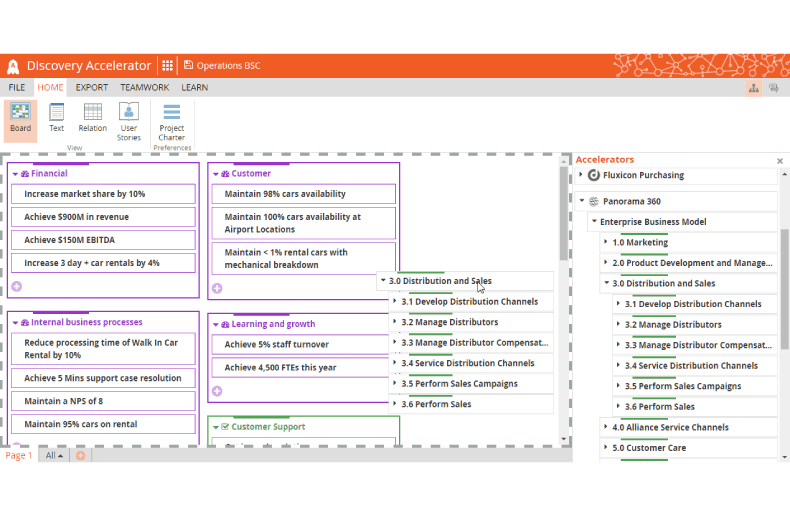Select the HOME ribbon tab
The width and height of the screenshot is (790, 515).
(x=50, y=88)
